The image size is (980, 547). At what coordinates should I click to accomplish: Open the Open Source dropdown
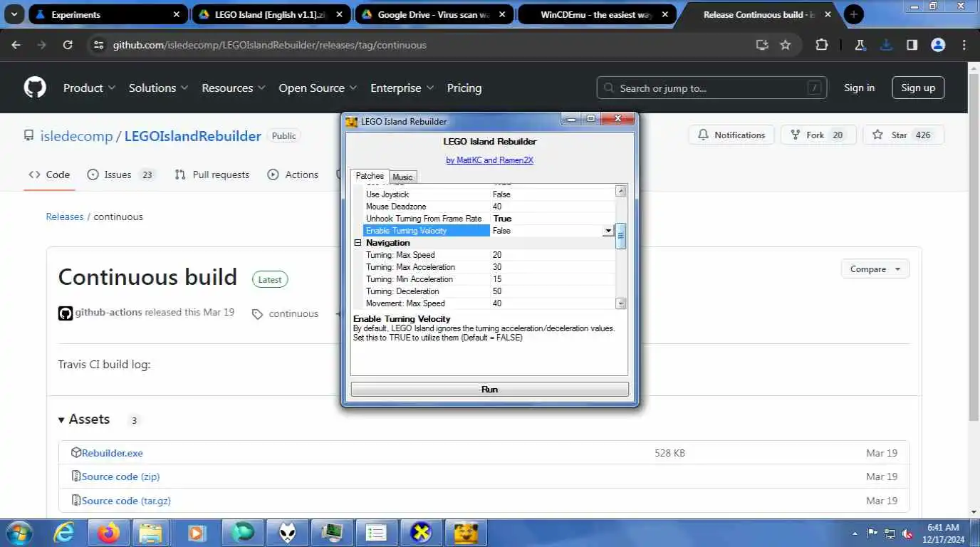(318, 88)
